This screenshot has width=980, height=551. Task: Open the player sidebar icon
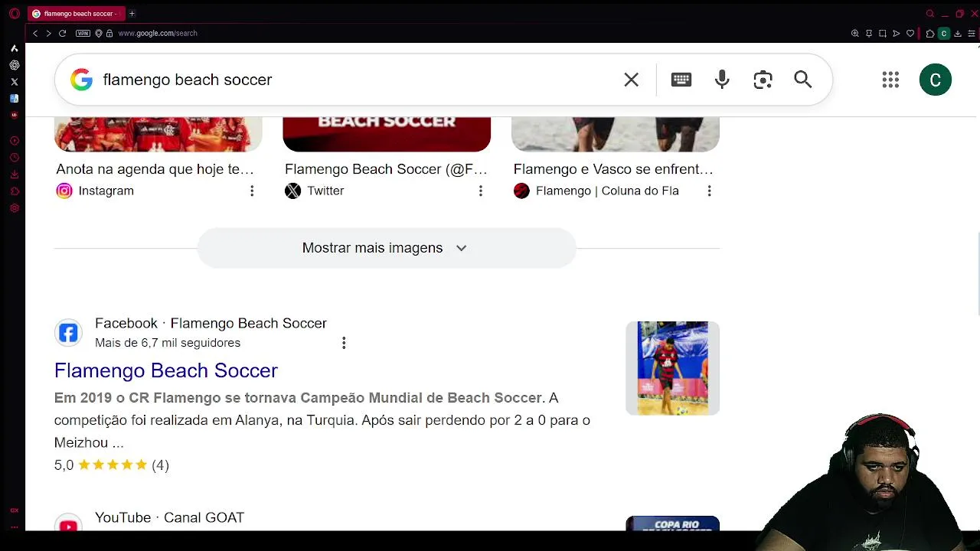coord(14,141)
